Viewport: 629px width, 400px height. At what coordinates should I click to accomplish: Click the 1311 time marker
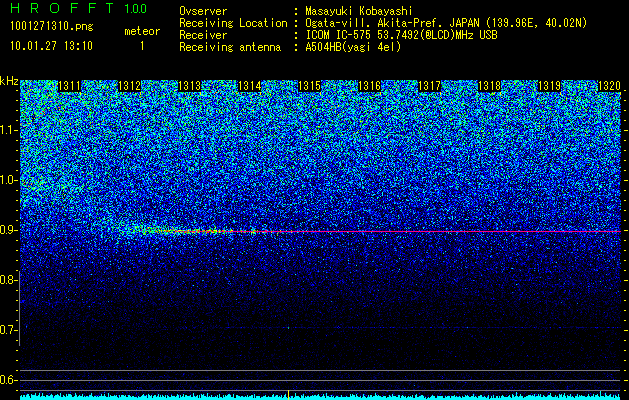(x=69, y=86)
